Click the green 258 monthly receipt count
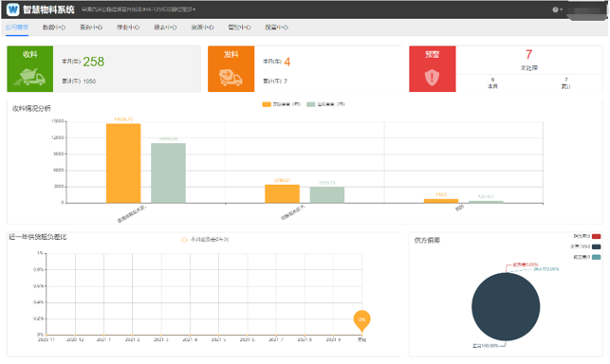 click(x=93, y=62)
